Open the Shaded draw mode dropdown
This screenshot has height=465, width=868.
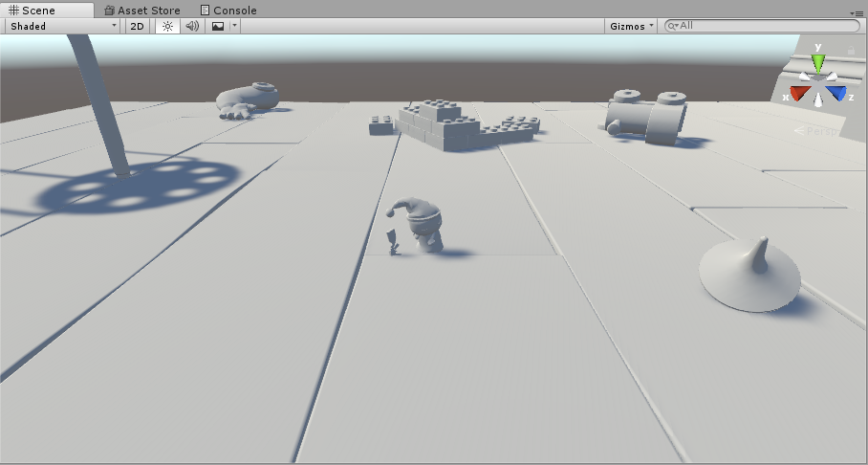[63, 26]
